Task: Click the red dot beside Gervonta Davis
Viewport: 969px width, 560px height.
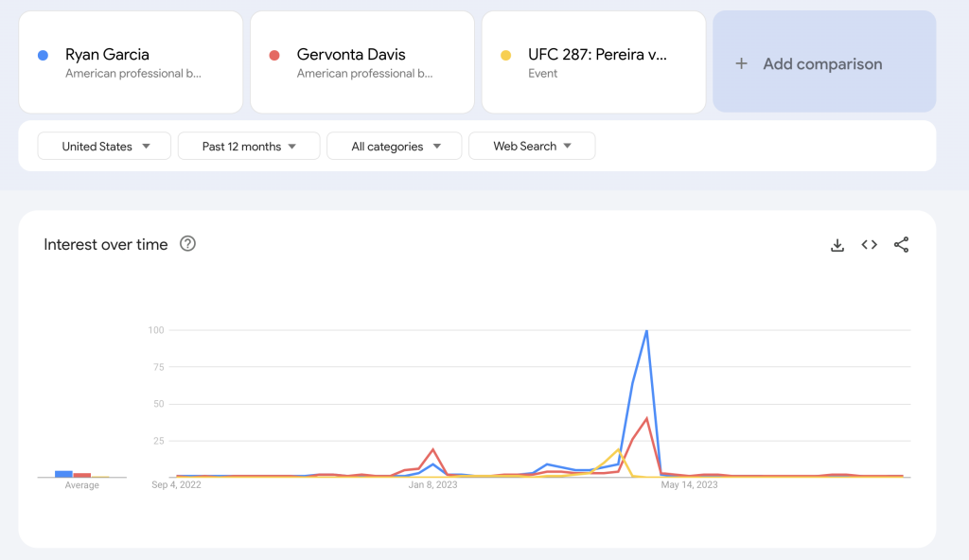Action: [274, 55]
